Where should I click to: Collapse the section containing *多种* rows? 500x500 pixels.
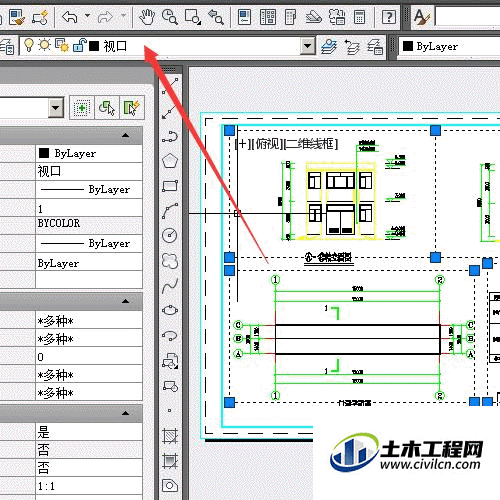coord(125,301)
